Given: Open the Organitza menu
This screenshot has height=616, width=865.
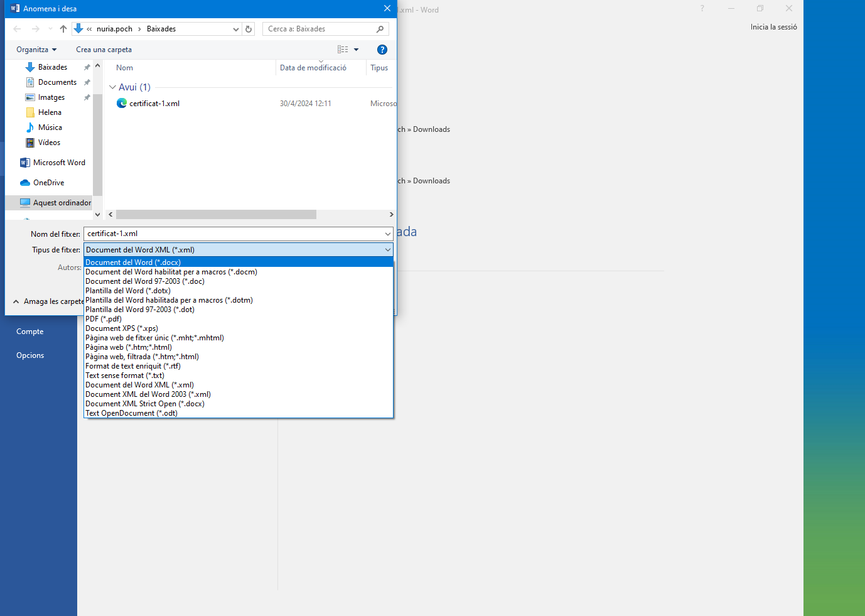Looking at the screenshot, I should click(36, 50).
